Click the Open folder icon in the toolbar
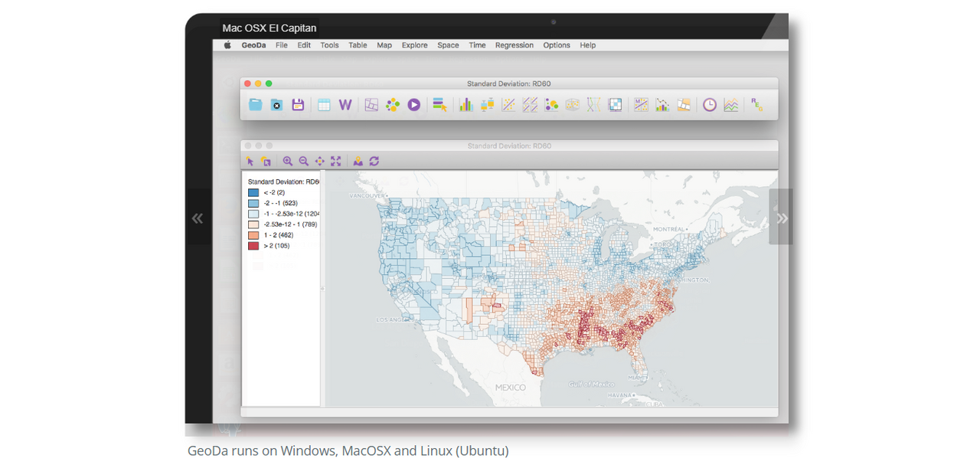Viewport: 980px width, 465px height. [256, 105]
